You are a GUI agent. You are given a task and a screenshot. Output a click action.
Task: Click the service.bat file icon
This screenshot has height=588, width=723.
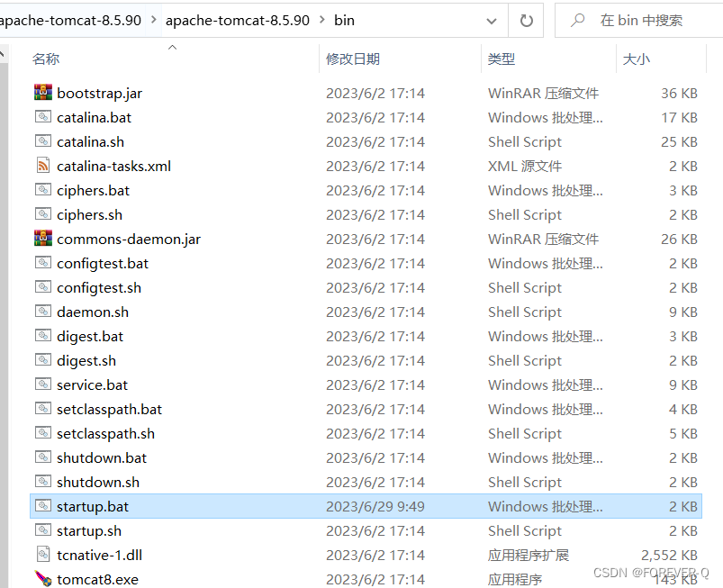tap(43, 384)
